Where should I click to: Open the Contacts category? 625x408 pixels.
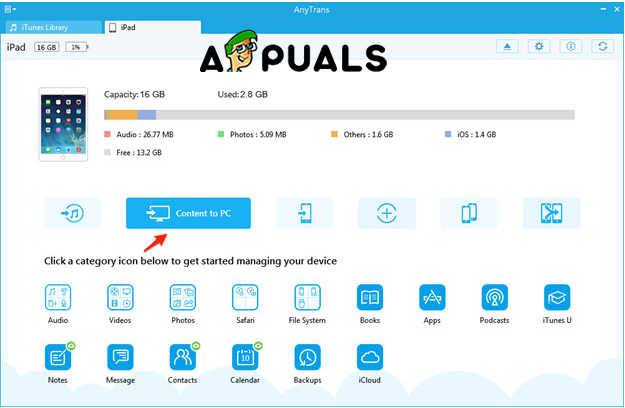(183, 357)
